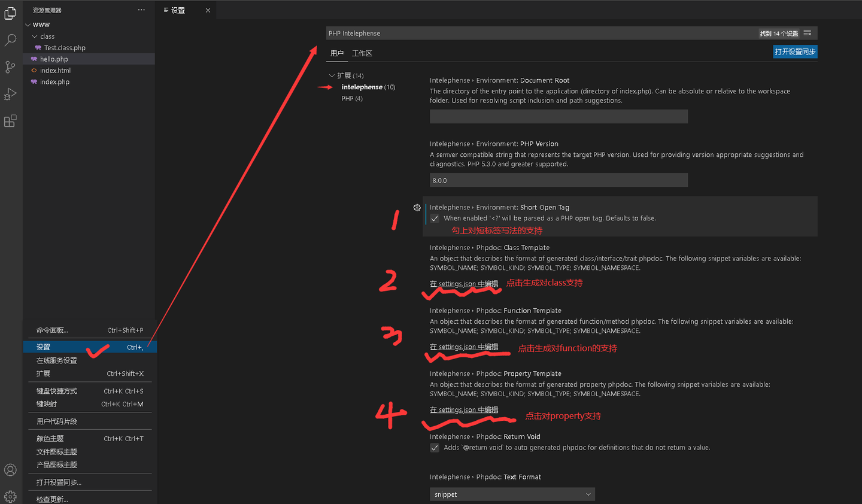Screen dimensions: 862x504
Task: Toggle the Short Open Tag checkbox
Action: pos(435,218)
